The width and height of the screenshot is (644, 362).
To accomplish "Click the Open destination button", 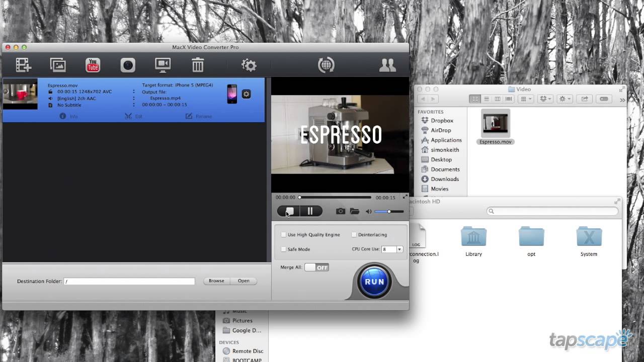I will (244, 281).
